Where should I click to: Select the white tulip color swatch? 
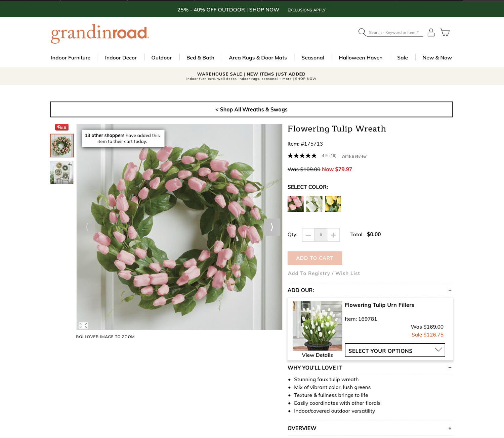[314, 204]
